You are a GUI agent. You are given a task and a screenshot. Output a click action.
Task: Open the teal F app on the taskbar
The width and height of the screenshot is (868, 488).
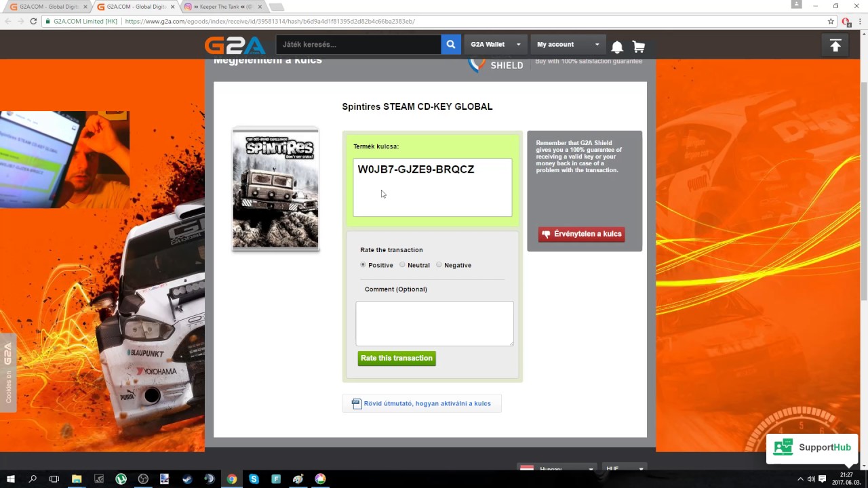coord(276,479)
